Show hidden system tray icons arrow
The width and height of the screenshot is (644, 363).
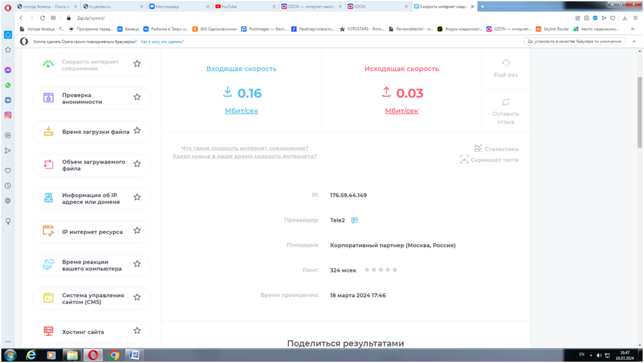593,355
